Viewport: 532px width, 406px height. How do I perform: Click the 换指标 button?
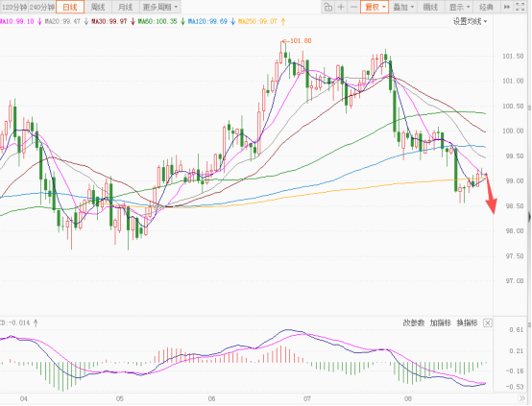pos(468,322)
